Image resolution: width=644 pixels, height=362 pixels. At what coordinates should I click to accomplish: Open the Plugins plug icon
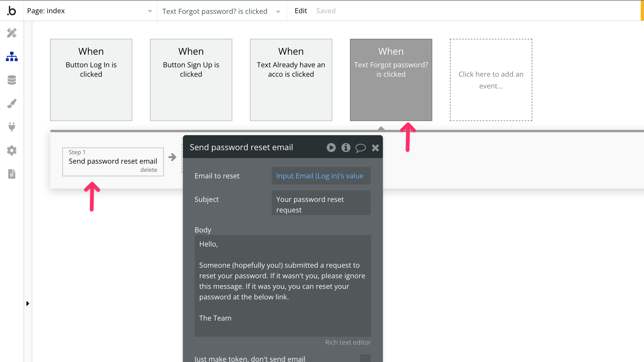pos(12,127)
